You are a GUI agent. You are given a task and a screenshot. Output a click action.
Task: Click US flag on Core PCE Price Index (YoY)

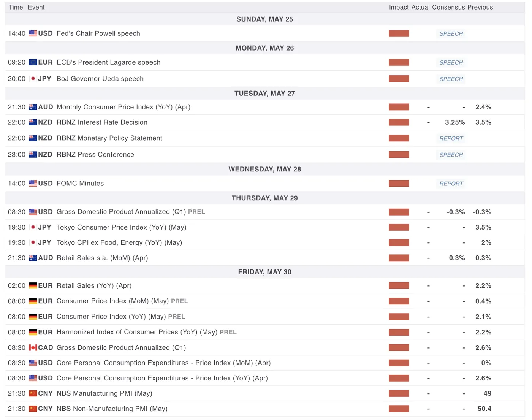33,378
